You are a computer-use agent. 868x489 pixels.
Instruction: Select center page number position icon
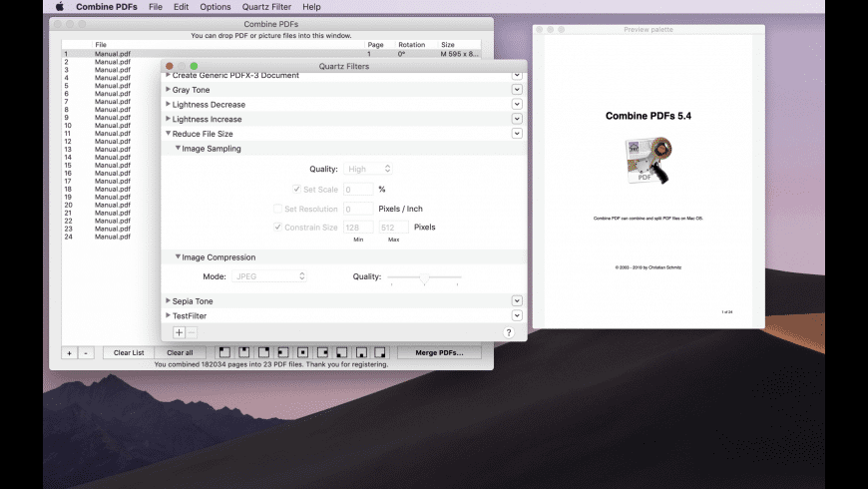(x=303, y=352)
